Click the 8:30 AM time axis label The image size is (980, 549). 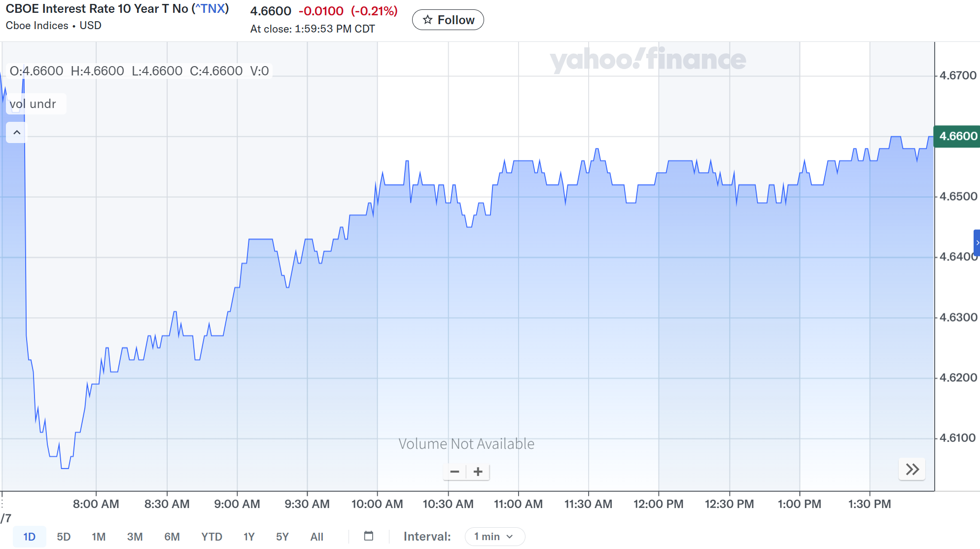(x=167, y=504)
